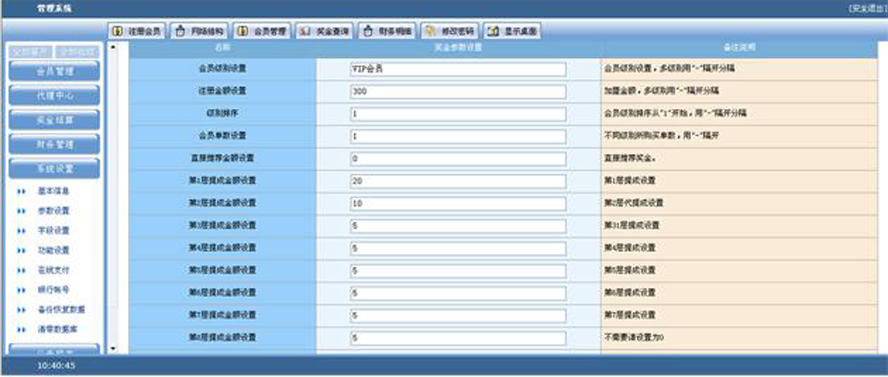Click the 会员单数设置 input field
The height and width of the screenshot is (377, 888).
point(458,136)
